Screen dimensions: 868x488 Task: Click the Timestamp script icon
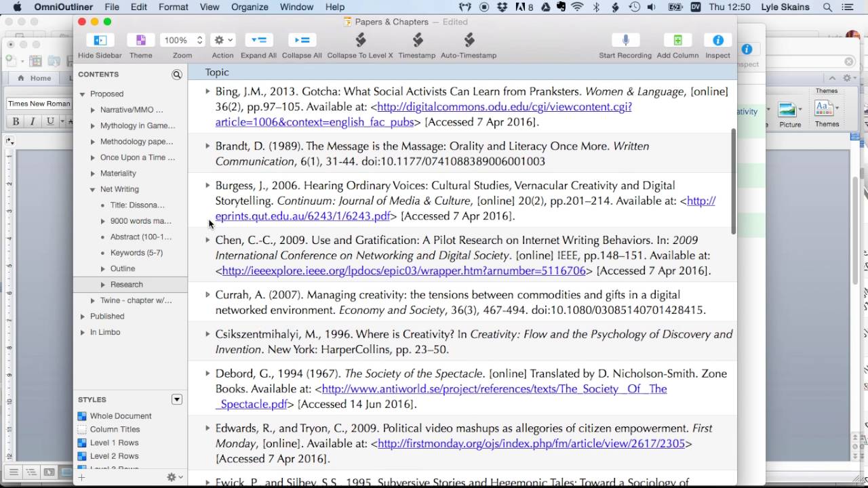point(417,40)
